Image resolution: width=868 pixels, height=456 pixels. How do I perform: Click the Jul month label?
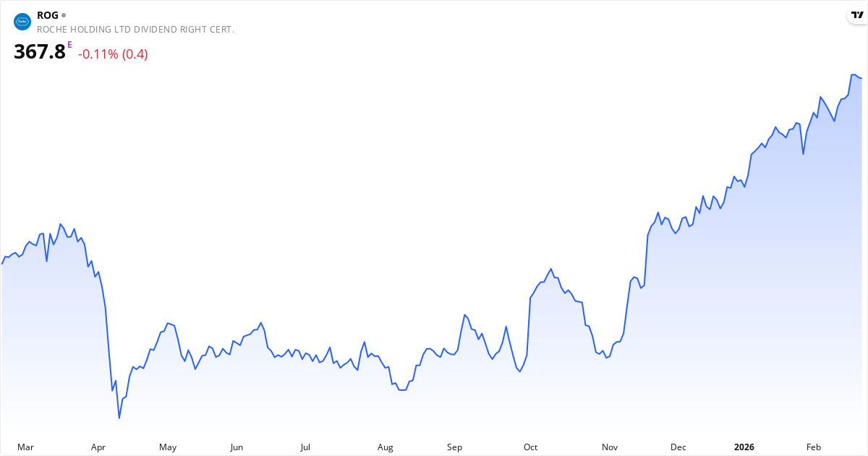305,447
